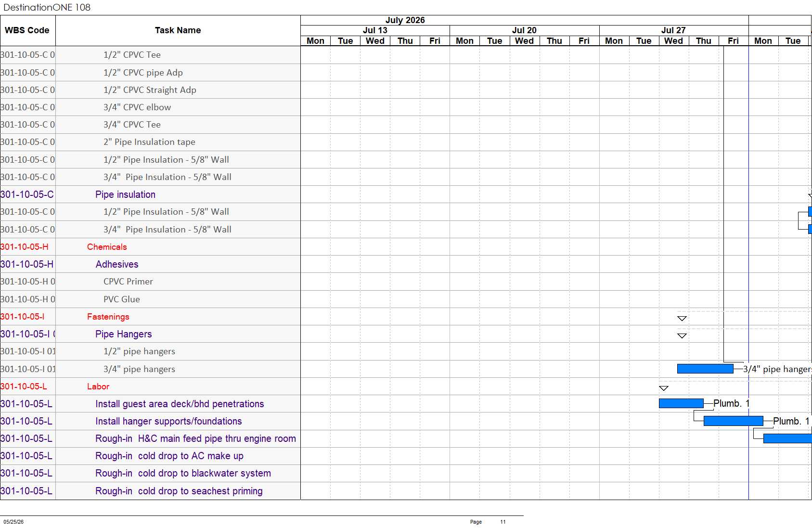
Task: Select the deck/bhd penetrations task bar
Action: click(681, 403)
